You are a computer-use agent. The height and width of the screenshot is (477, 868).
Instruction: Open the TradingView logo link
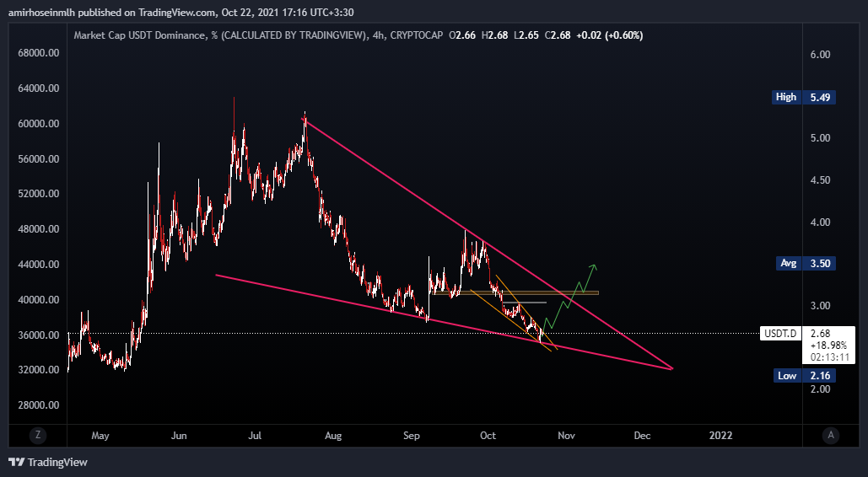(48, 462)
